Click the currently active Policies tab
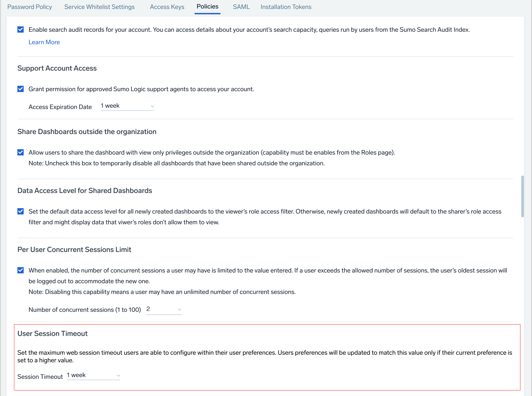 (x=207, y=6)
